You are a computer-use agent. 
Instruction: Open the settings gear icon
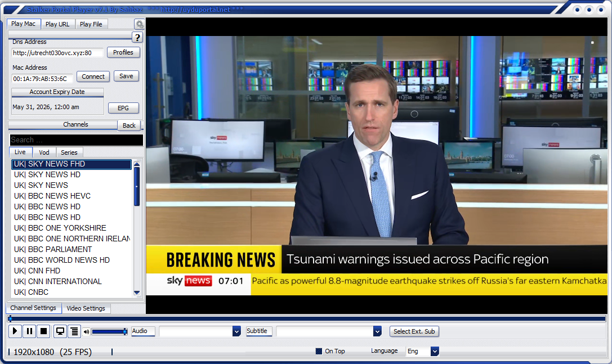(x=139, y=24)
